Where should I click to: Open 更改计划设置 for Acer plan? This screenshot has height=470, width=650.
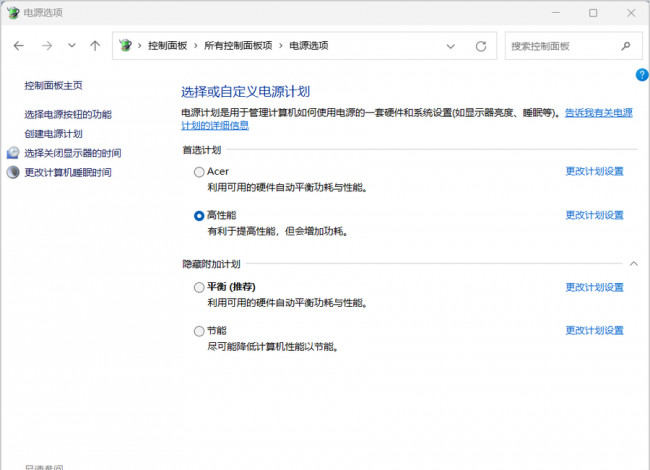click(x=594, y=172)
